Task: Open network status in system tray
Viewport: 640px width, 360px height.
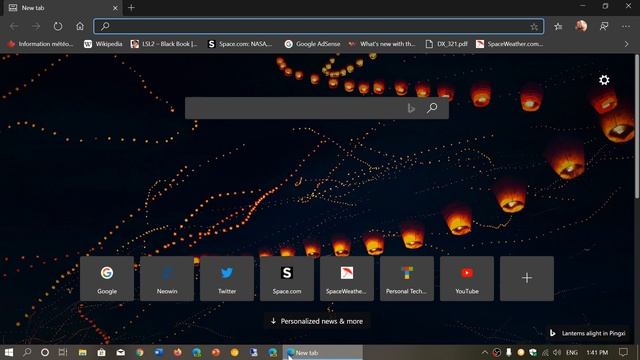Action: click(x=545, y=352)
